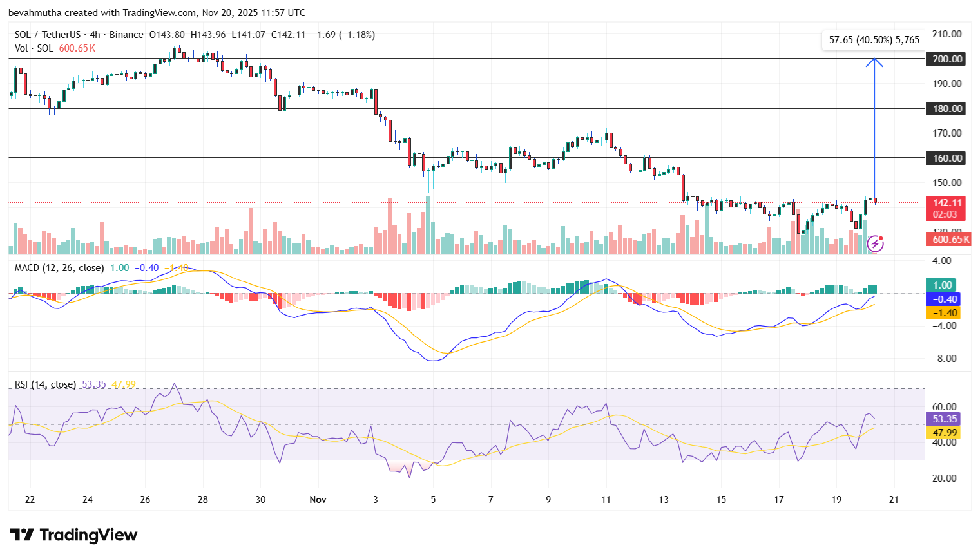Viewport: 980px width, 559px height.
Task: Click the TradingView logo in the corner
Action: (73, 535)
